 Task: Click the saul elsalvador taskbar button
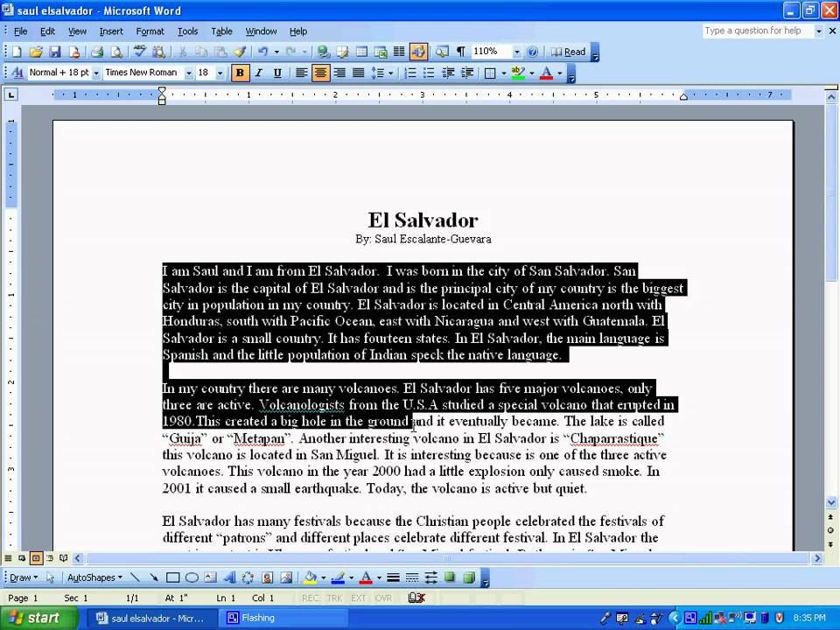point(151,619)
